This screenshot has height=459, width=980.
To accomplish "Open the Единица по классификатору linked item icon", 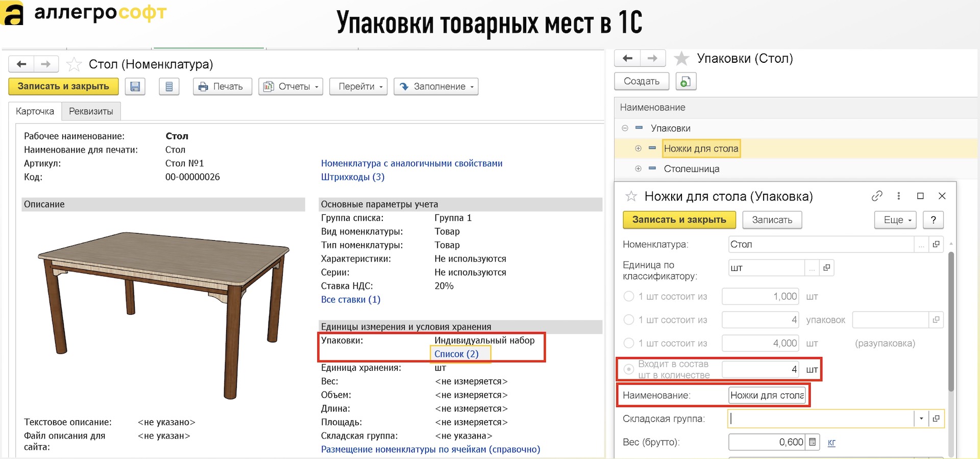I will click(x=827, y=268).
